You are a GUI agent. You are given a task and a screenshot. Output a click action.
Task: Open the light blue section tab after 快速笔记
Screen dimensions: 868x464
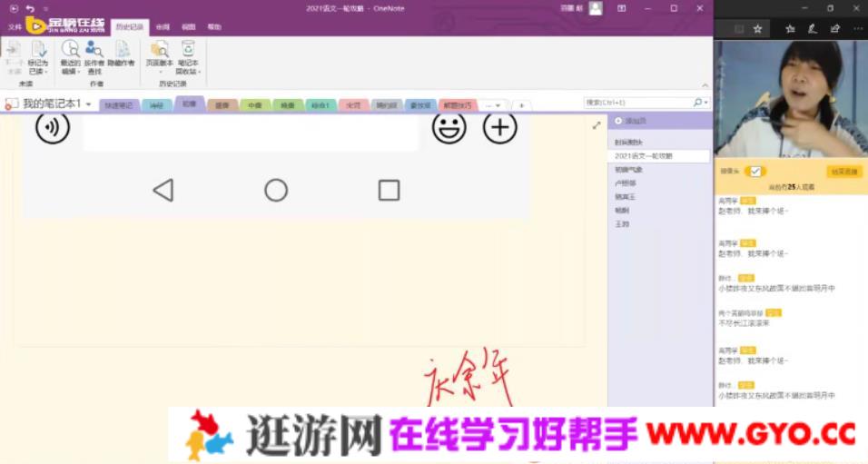[157, 105]
